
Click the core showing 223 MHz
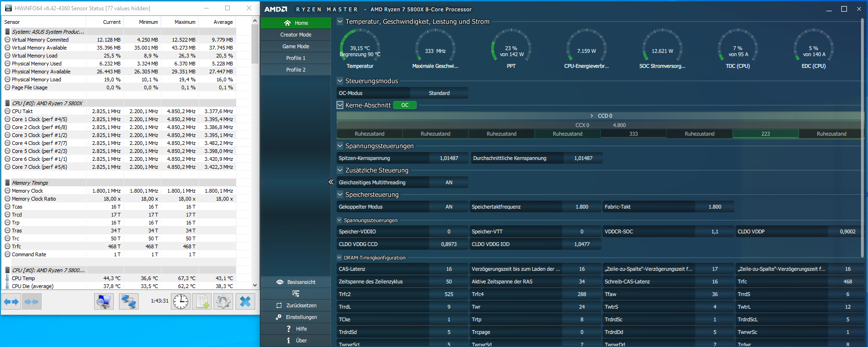[x=765, y=134]
